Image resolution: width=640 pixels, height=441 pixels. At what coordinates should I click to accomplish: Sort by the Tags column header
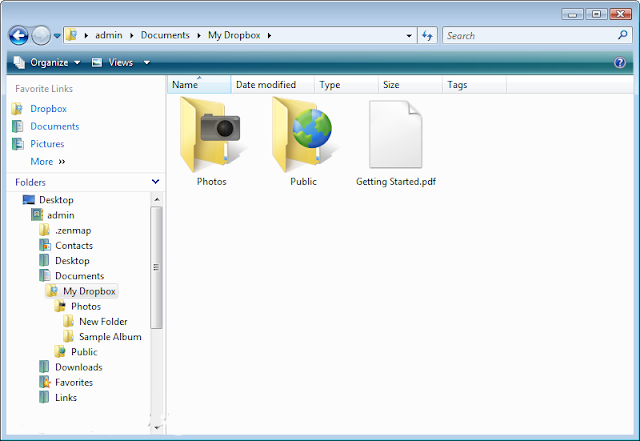click(x=474, y=85)
